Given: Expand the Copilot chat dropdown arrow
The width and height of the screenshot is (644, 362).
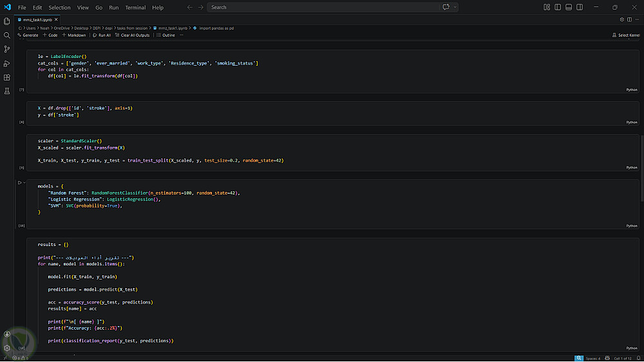Looking at the screenshot, I should pos(455,7).
